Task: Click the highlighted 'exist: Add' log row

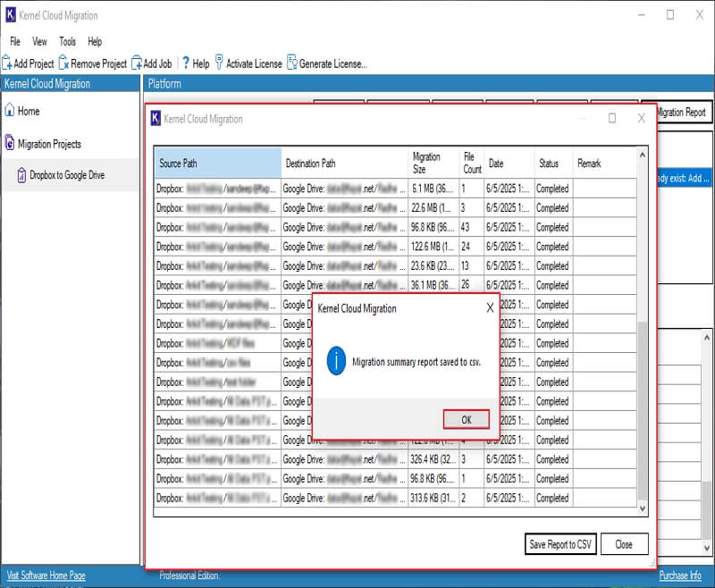Action: (x=684, y=178)
